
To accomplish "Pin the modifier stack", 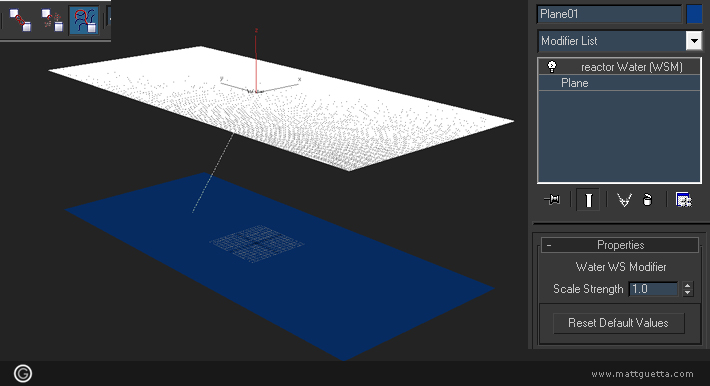I will click(x=552, y=199).
